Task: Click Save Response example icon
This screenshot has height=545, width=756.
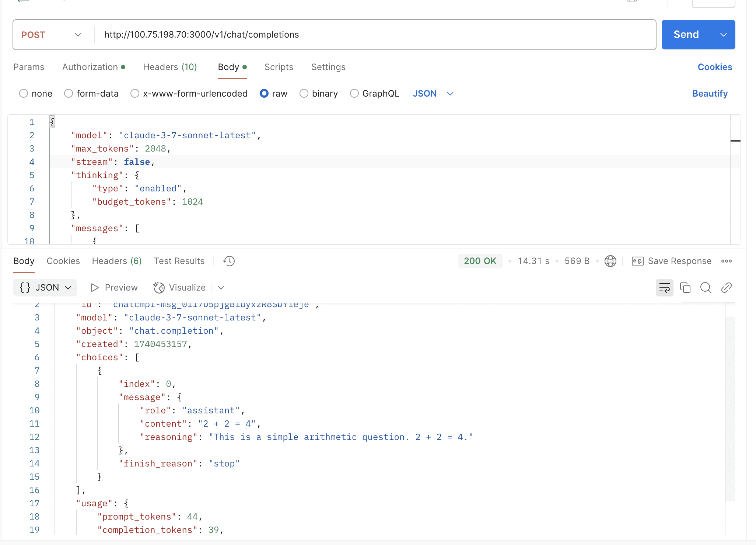Action: pyautogui.click(x=637, y=261)
